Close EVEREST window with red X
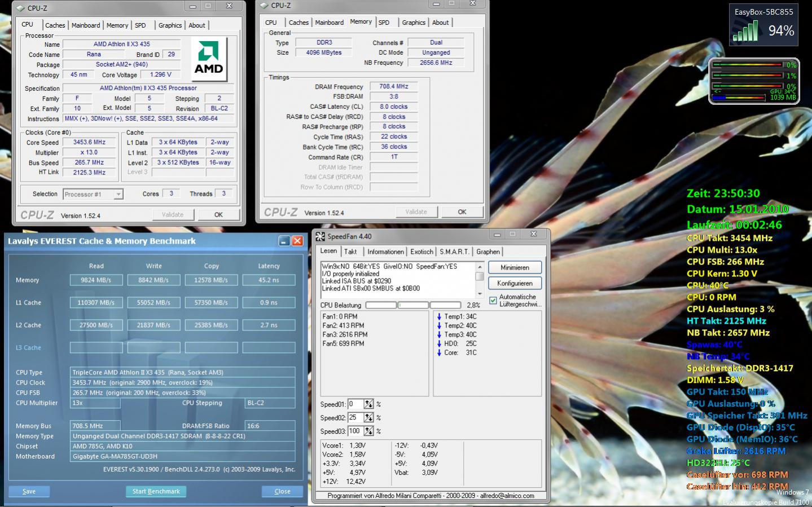Image resolution: width=812 pixels, height=507 pixels. (297, 241)
